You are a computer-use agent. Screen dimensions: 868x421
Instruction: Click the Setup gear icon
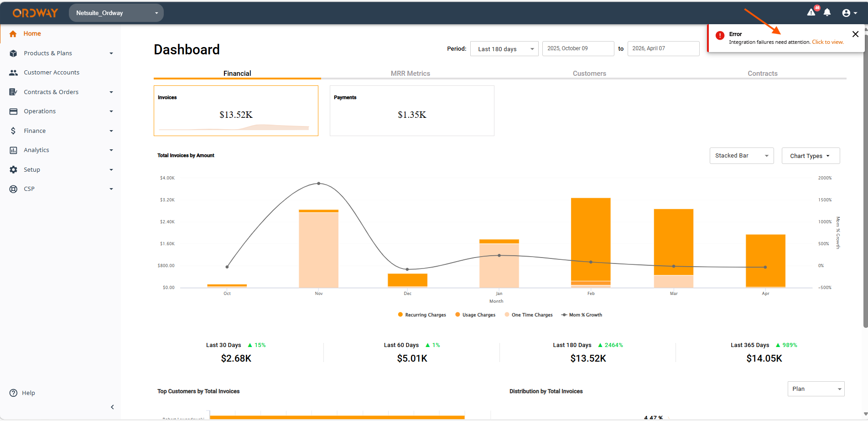coord(13,169)
